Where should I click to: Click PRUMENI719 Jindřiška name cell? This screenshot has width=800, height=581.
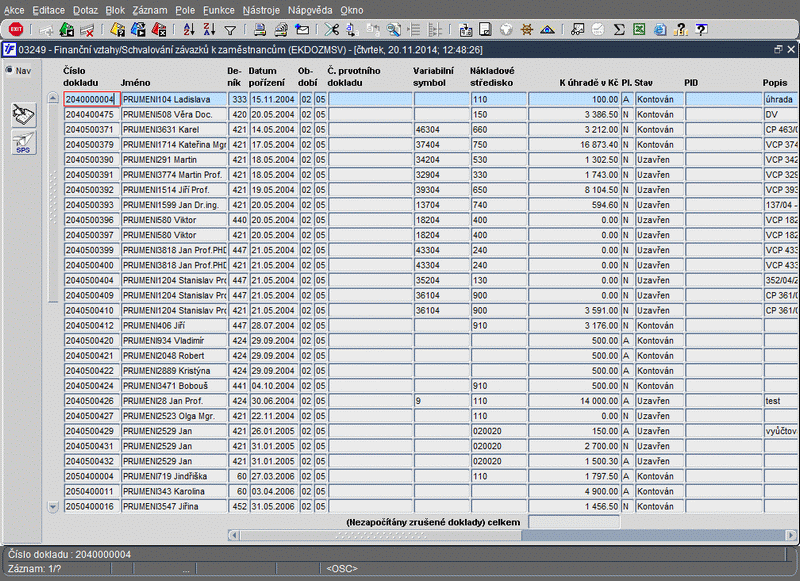click(x=174, y=476)
